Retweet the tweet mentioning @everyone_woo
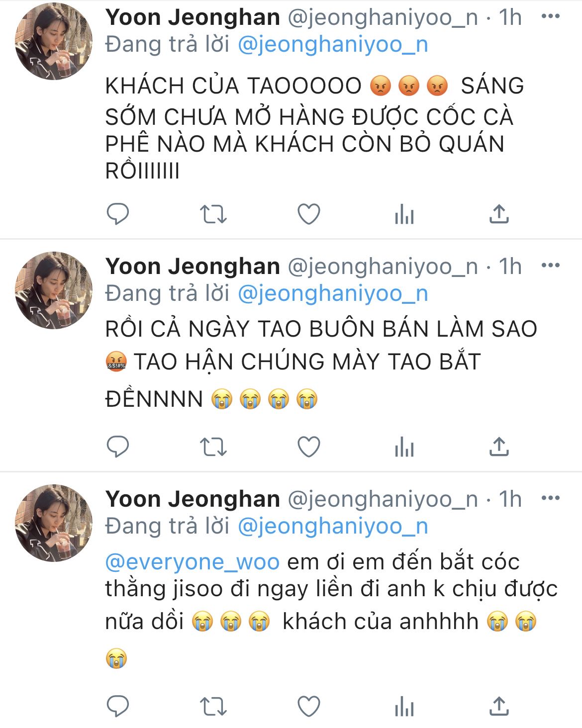 tap(213, 707)
